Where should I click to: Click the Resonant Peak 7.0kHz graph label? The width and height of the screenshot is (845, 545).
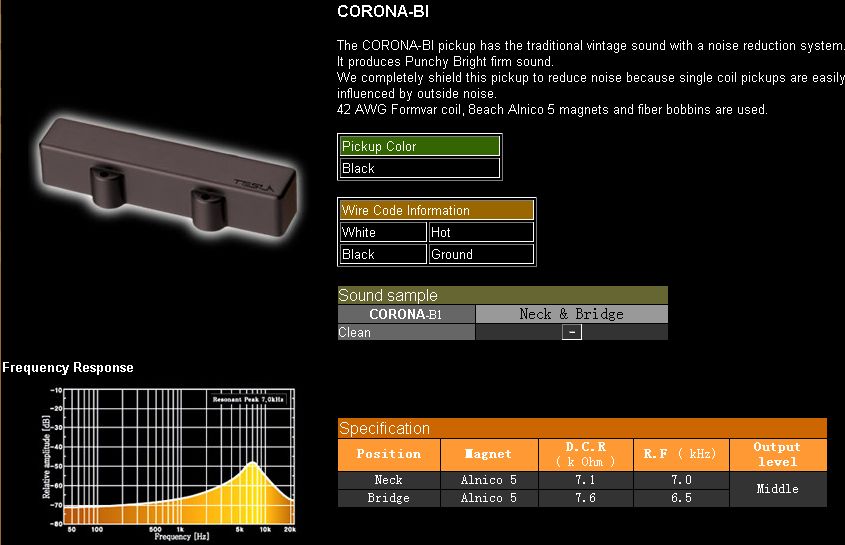[248, 399]
